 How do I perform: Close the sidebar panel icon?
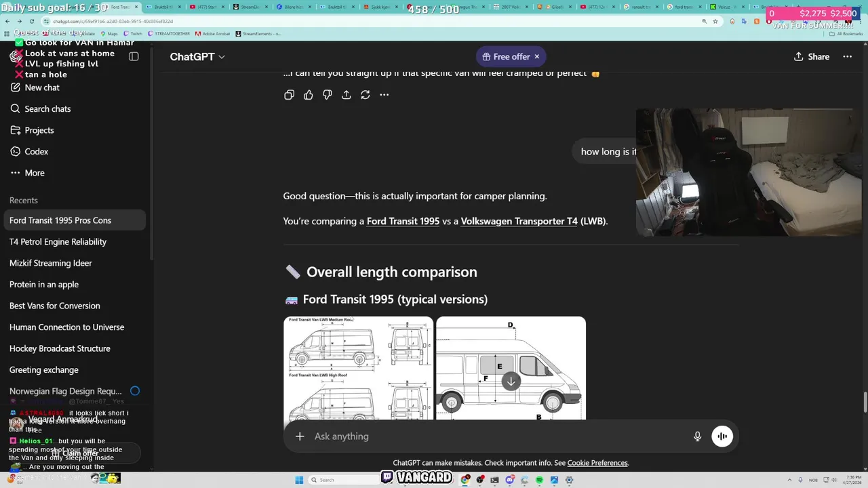tap(134, 56)
